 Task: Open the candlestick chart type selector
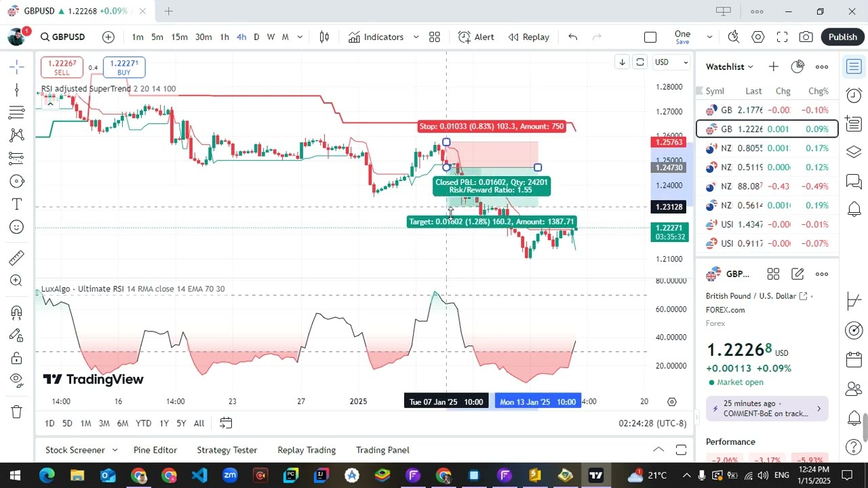click(x=324, y=37)
